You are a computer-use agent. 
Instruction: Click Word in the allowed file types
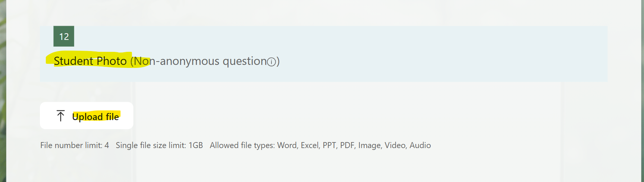click(287, 145)
